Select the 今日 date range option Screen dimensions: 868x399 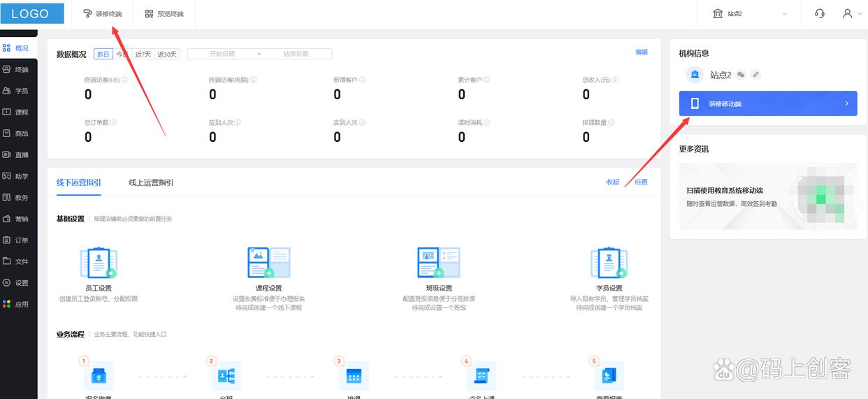click(x=122, y=54)
